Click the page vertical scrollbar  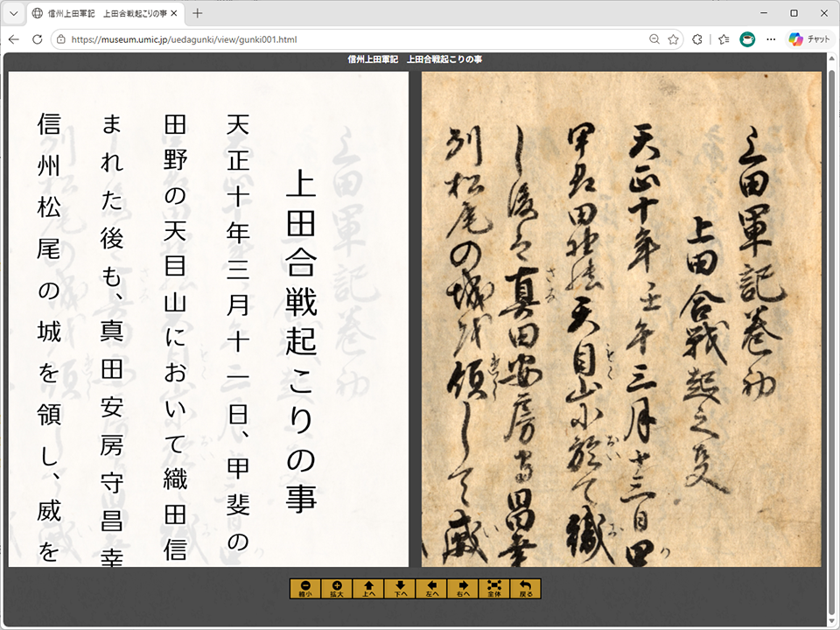pyautogui.click(x=832, y=340)
